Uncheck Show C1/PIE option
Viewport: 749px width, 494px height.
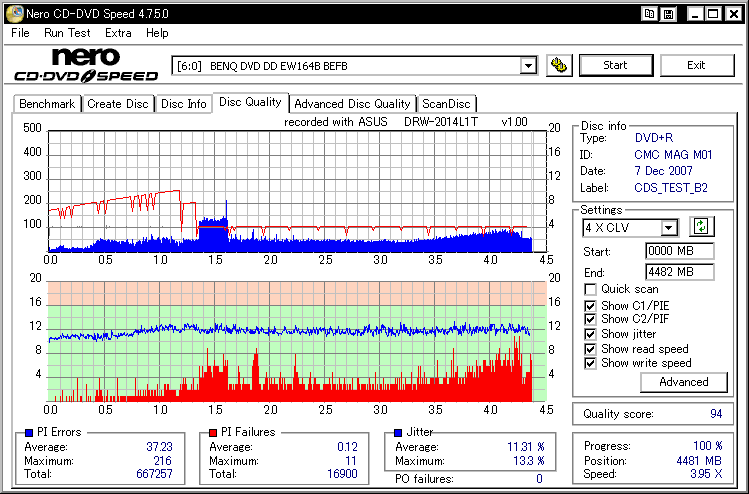coord(590,306)
